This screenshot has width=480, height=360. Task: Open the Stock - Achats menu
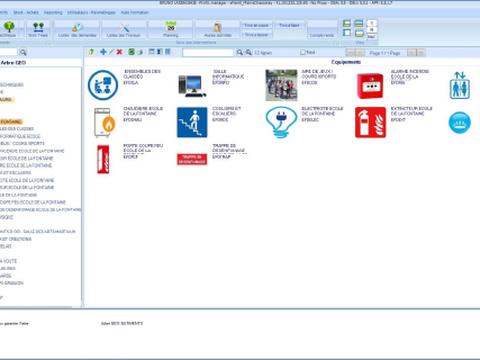[x=26, y=12]
